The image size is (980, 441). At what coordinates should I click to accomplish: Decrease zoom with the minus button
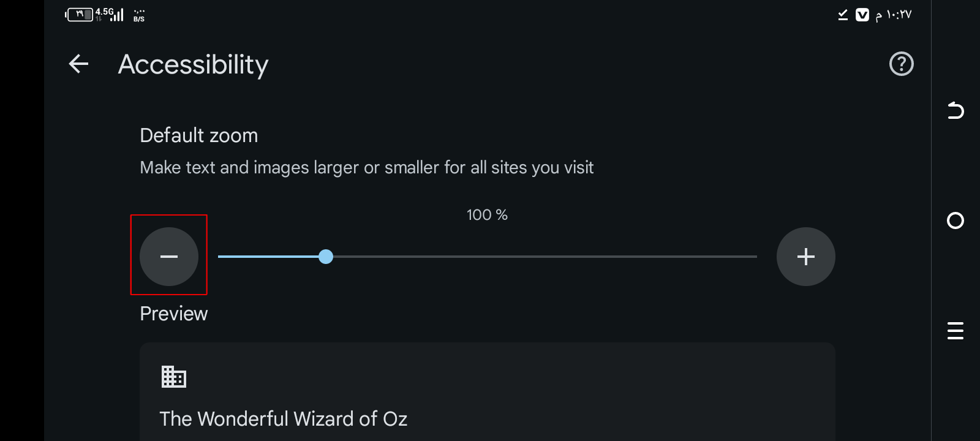169,257
